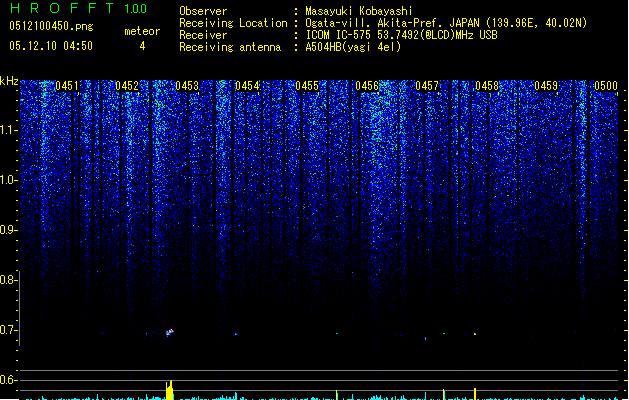629x400 pixels.
Task: Click observer name Masayuki Kobayashi
Action: (x=358, y=11)
